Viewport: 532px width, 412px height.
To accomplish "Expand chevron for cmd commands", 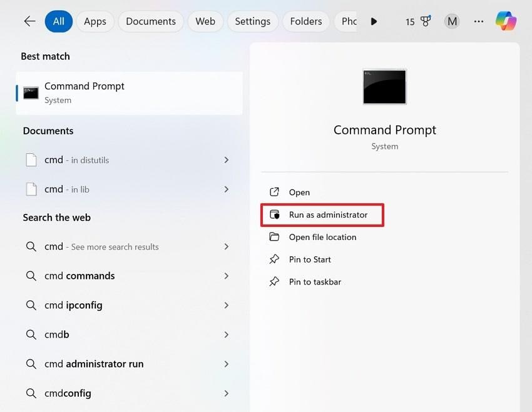I will click(x=227, y=276).
